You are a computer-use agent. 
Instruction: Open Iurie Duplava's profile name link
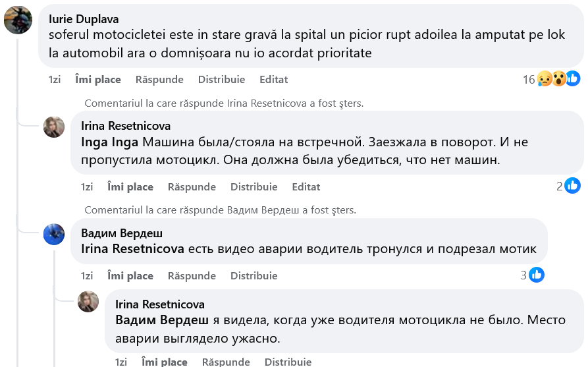[84, 19]
